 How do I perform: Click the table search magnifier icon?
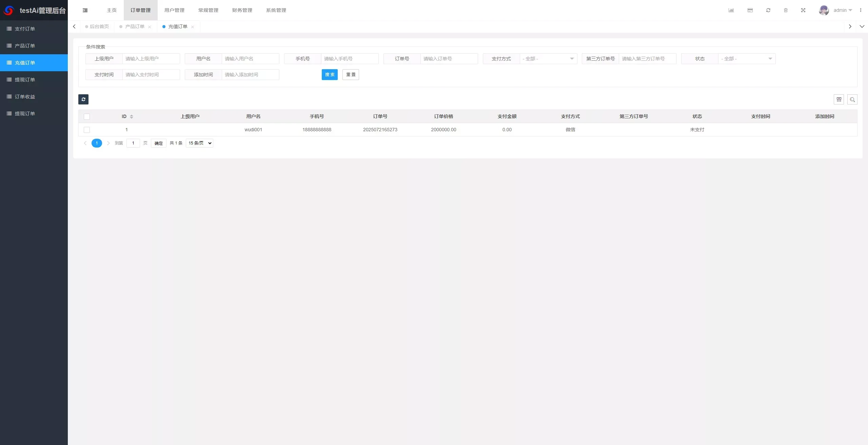coord(852,99)
